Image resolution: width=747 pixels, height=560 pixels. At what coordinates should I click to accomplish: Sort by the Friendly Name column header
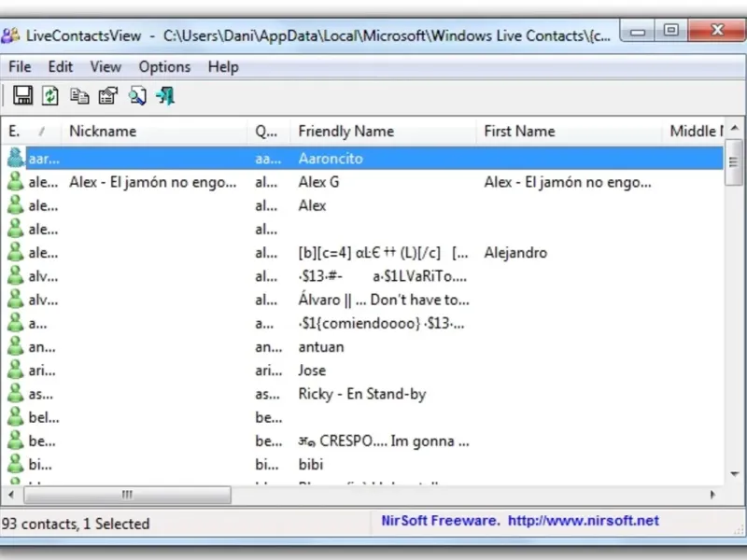[x=383, y=131]
